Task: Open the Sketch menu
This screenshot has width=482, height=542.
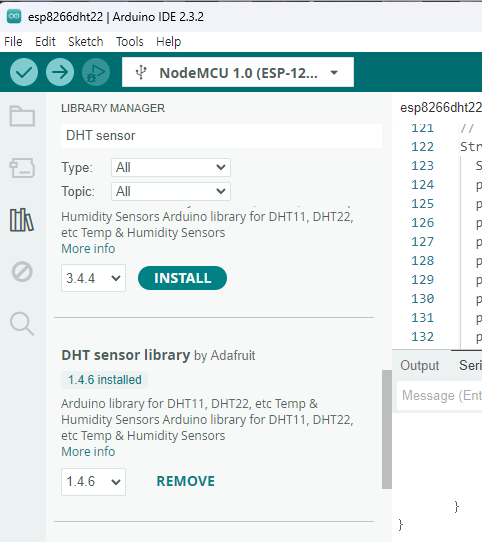Action: coord(86,41)
